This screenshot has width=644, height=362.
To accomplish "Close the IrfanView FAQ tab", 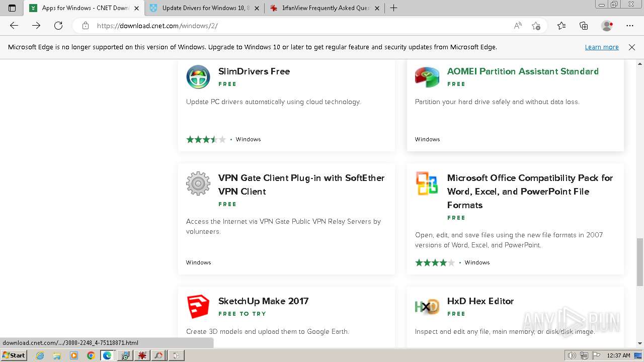I will point(377,8).
